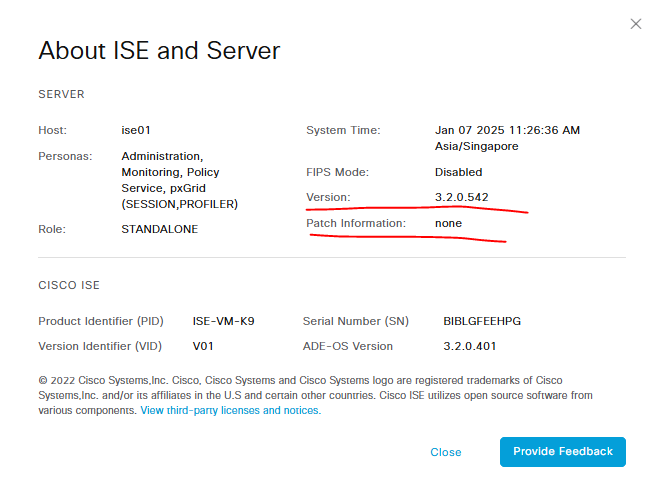
Task: Click the Serial Number (SN) label
Action: coord(356,321)
